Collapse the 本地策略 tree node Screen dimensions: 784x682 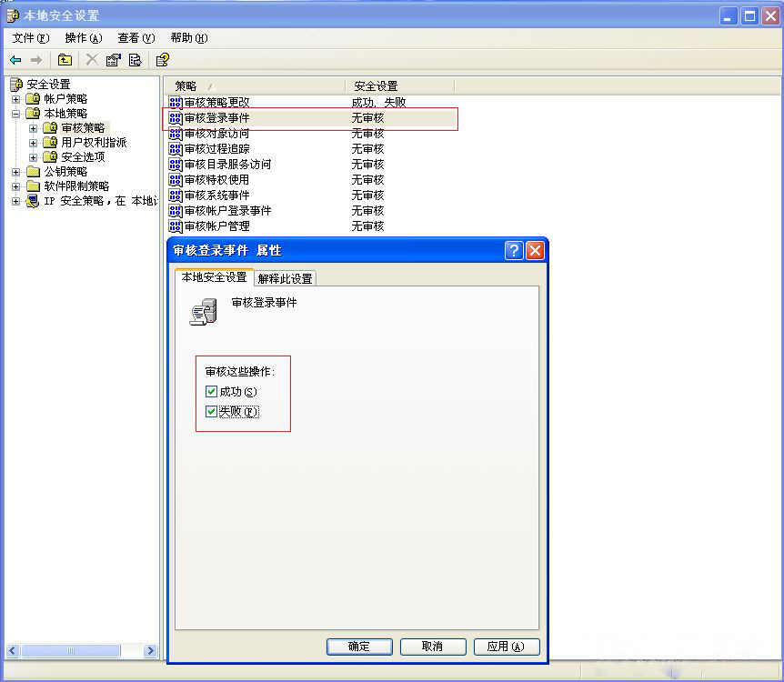(x=16, y=114)
